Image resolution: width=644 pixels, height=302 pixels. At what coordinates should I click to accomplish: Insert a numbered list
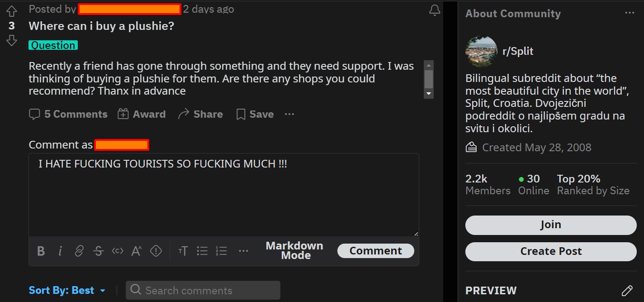222,251
